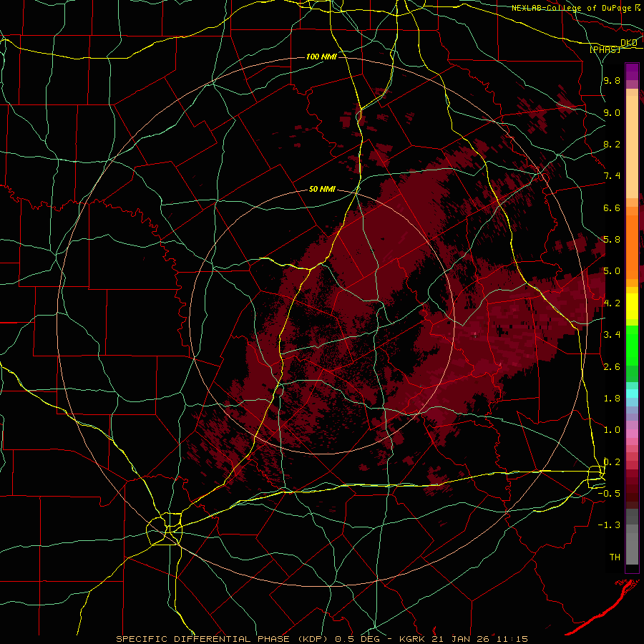Select the -1.3 value on the color scale
Viewport: 644px width, 644px height.
[609, 525]
